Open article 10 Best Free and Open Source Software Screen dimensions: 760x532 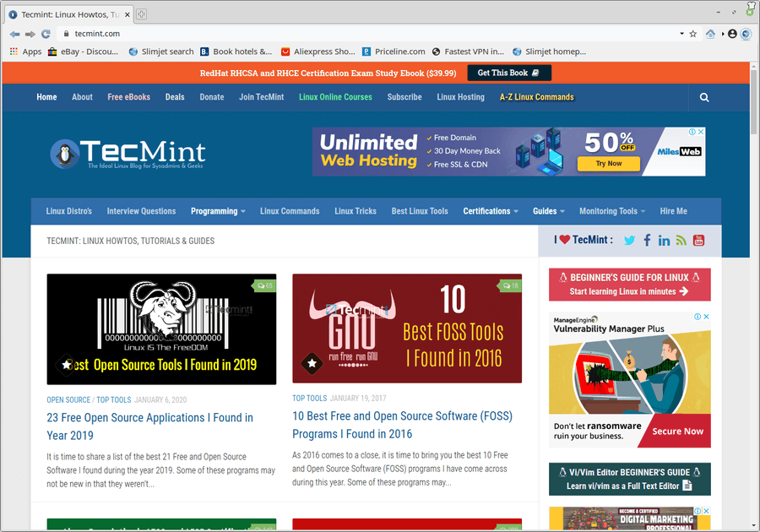tap(402, 425)
